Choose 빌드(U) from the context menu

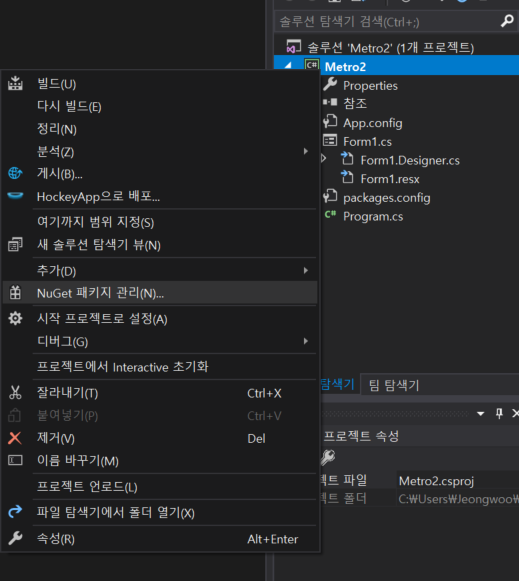[159, 84]
